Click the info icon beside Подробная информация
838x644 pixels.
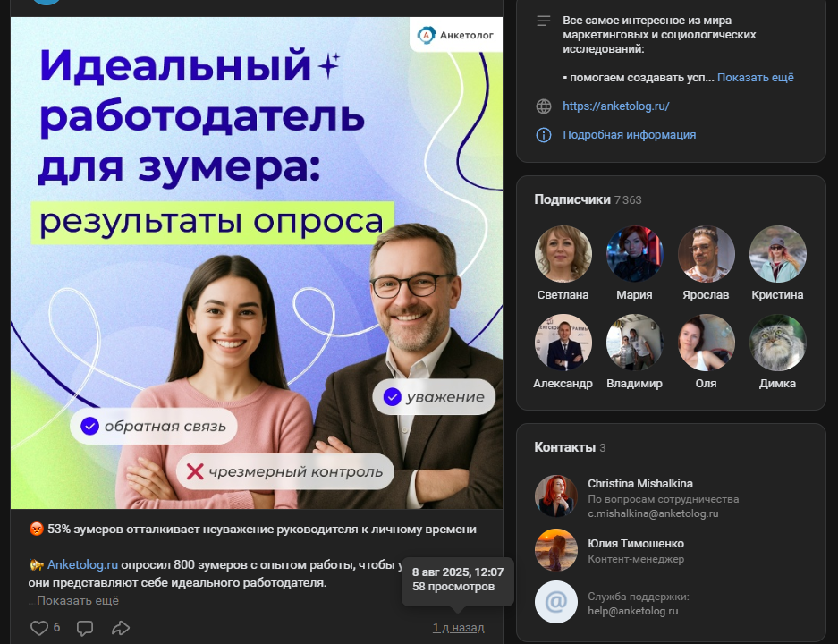[544, 135]
